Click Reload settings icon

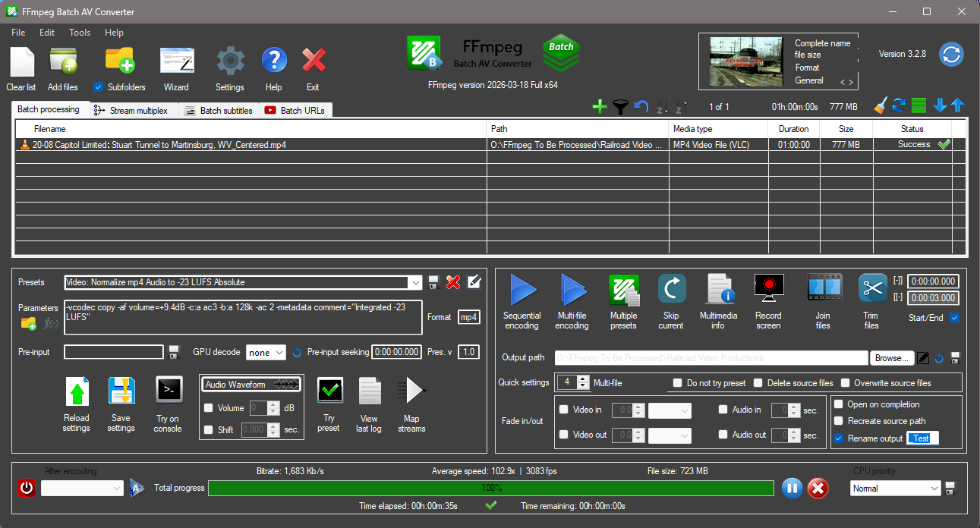[x=77, y=392]
